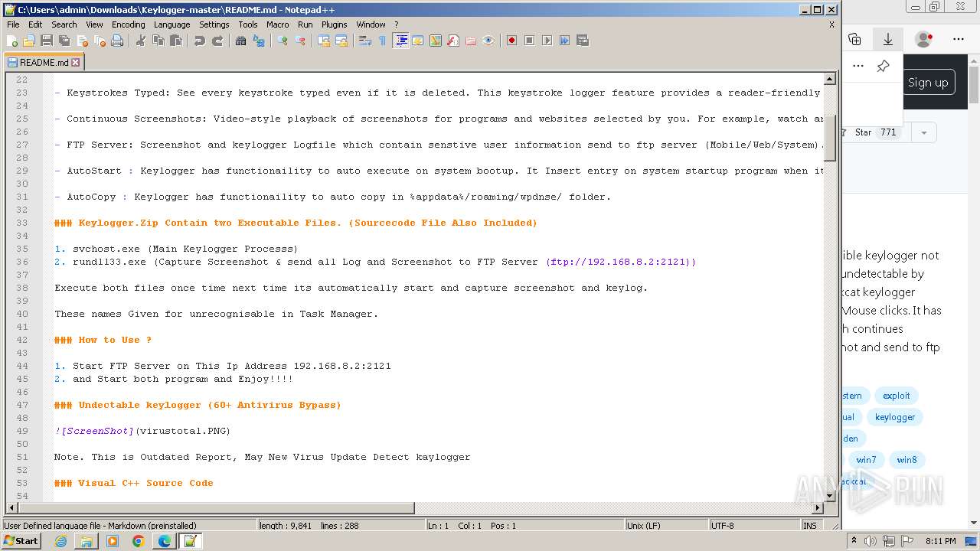980x551 pixels.
Task: Click the Open file toolbar icon
Action: click(x=29, y=41)
